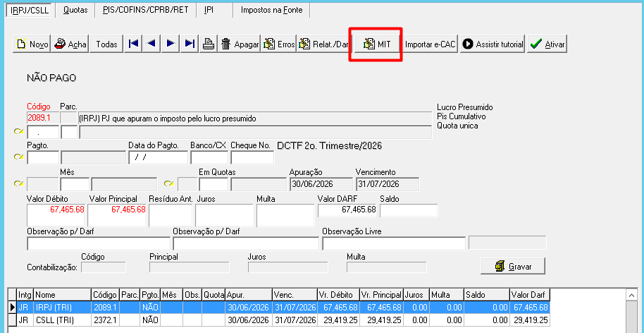Open the Acha search tool

click(x=70, y=44)
